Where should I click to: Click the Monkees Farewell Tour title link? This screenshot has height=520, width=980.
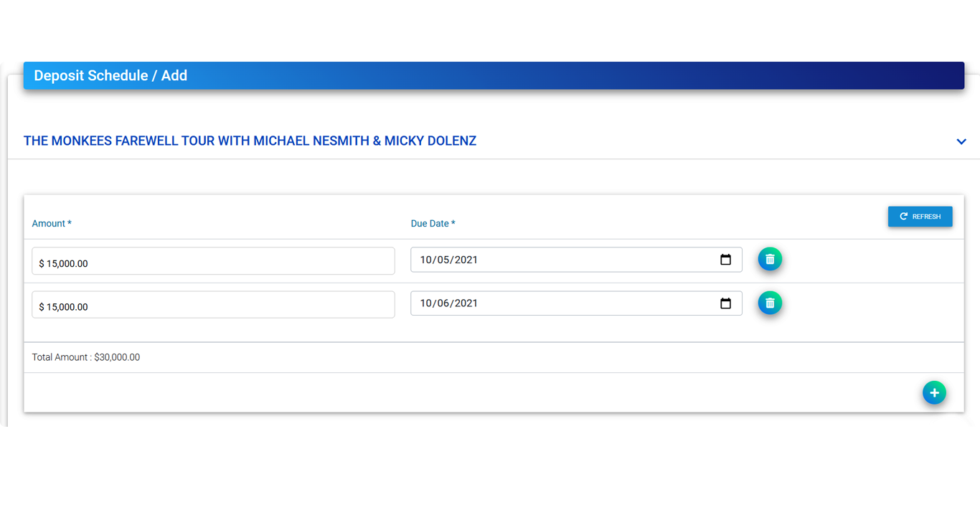[250, 141]
